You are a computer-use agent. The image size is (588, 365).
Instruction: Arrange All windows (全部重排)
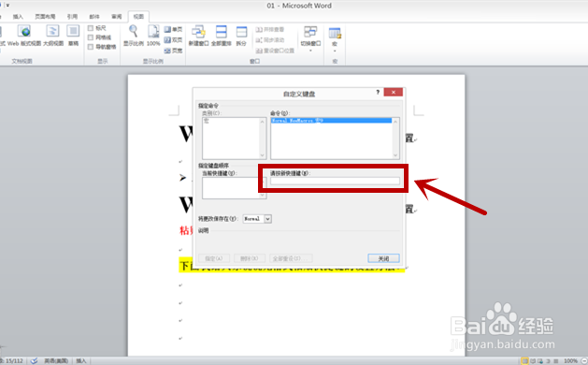point(222,36)
